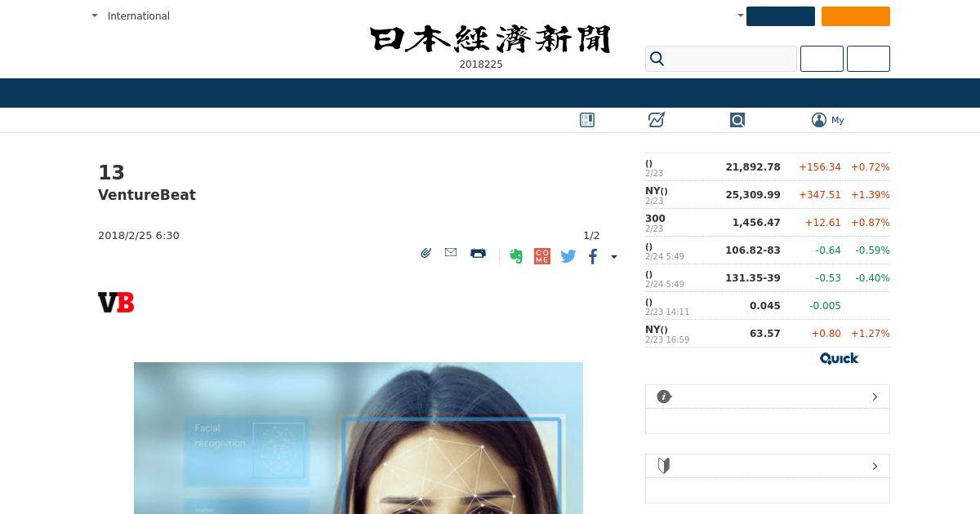
Task: Click the NY 63.57 crude price
Action: [765, 333]
